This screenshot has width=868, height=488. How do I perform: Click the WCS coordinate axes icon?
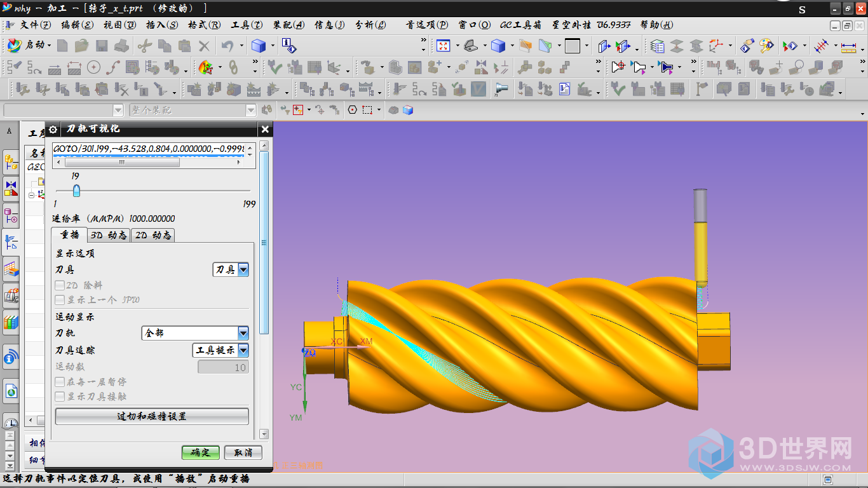coord(716,46)
